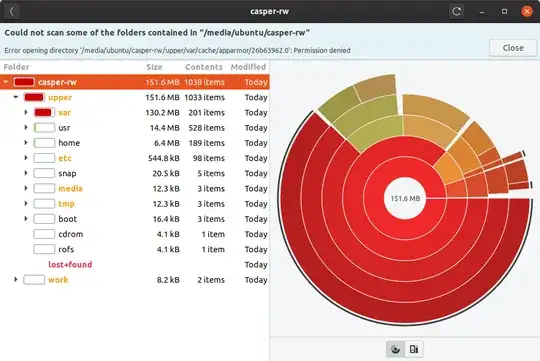The width and height of the screenshot is (540, 361).
Task: Expand the tmp folder
Action: click(x=26, y=203)
